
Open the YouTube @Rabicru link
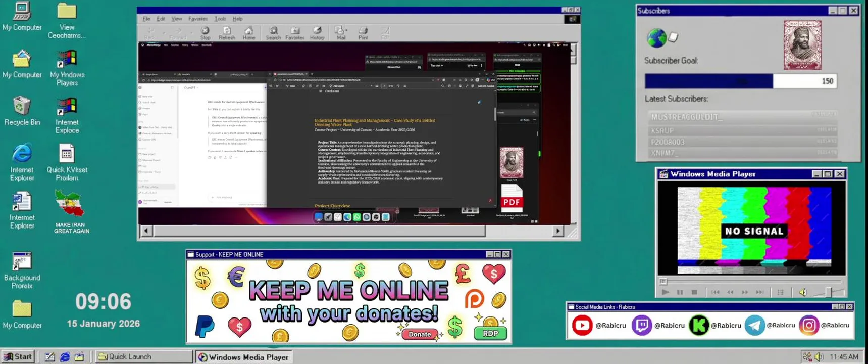(599, 325)
